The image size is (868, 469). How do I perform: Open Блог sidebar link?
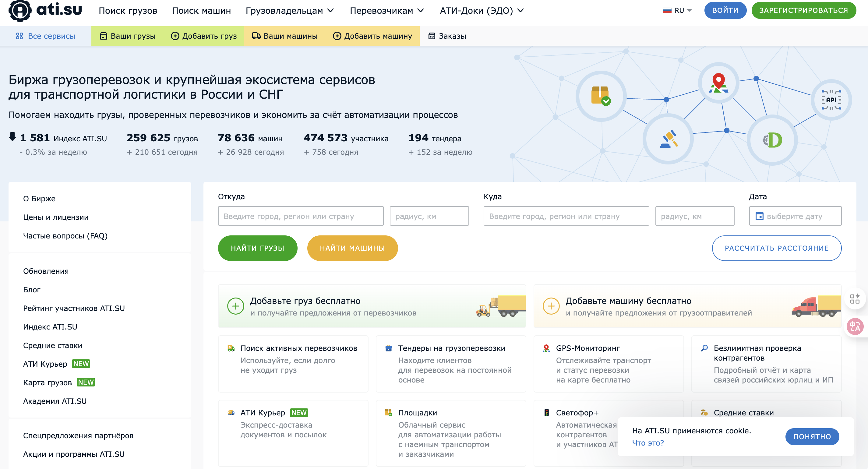[32, 289]
